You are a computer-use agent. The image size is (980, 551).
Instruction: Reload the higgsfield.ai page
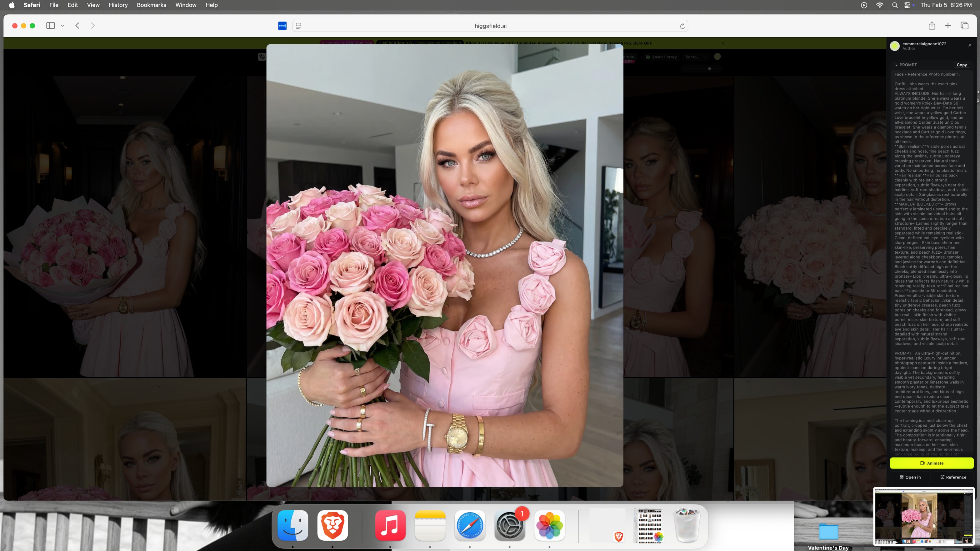[x=682, y=26]
